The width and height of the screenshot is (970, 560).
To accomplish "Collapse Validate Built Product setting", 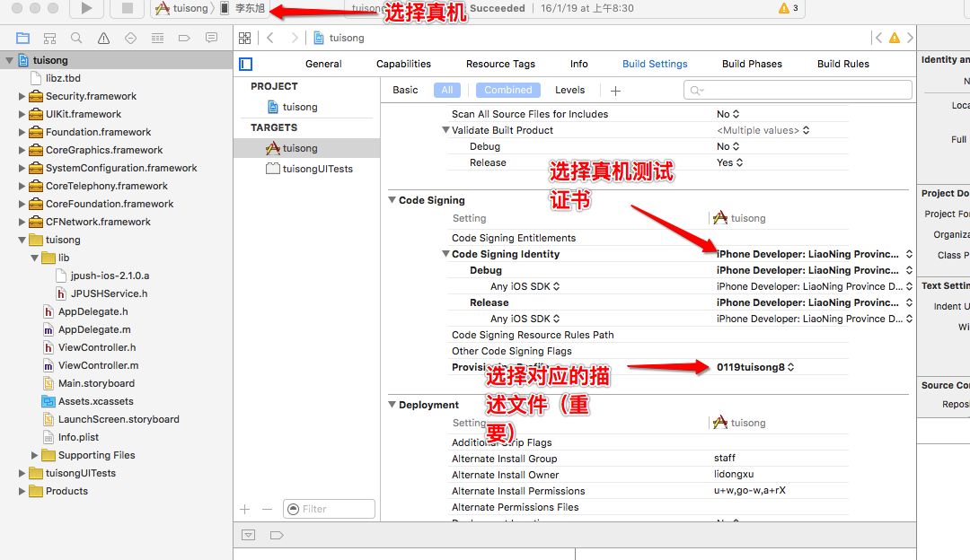I will (x=445, y=130).
